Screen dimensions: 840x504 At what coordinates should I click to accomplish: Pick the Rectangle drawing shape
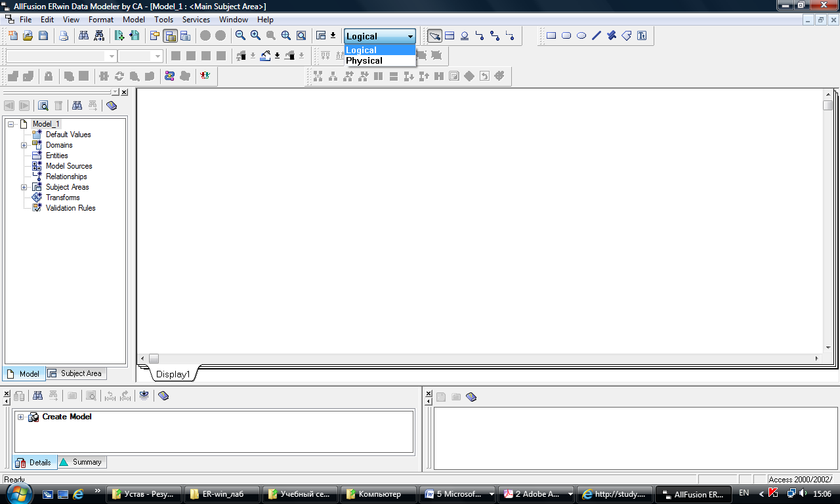click(x=551, y=35)
